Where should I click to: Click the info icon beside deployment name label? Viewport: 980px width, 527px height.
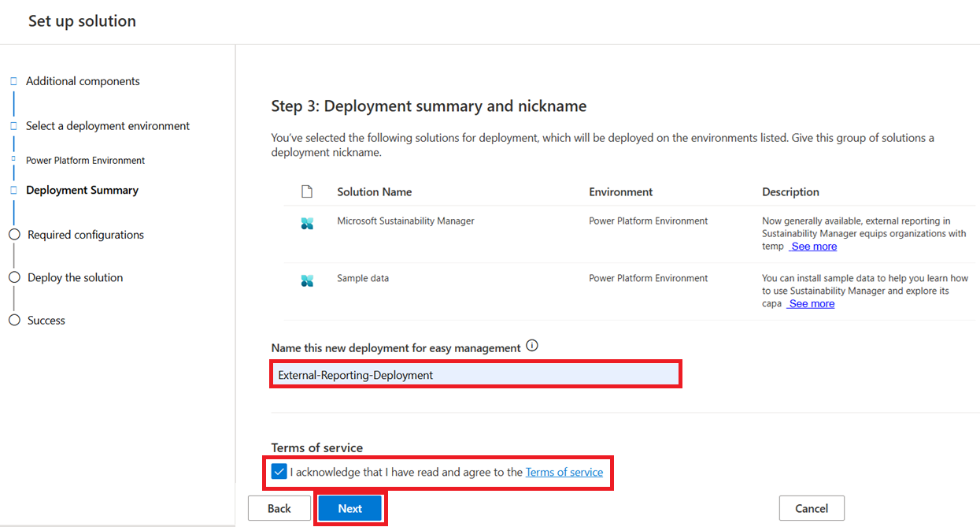pyautogui.click(x=532, y=346)
